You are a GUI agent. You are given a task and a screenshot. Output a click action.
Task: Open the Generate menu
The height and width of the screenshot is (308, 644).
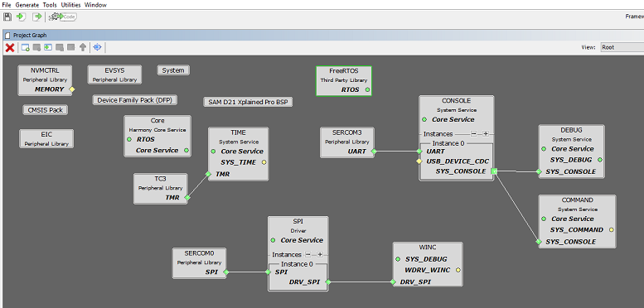[x=27, y=5]
